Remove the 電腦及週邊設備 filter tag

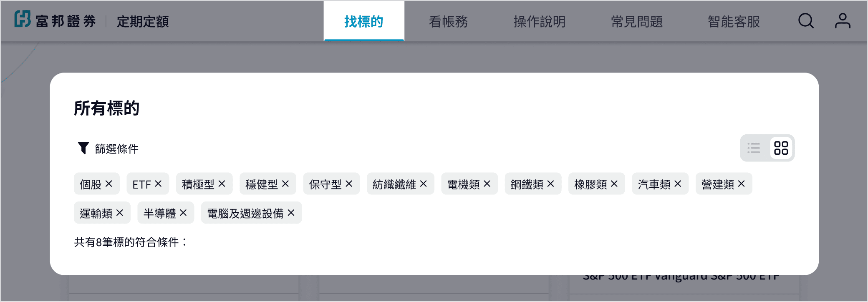click(x=291, y=213)
